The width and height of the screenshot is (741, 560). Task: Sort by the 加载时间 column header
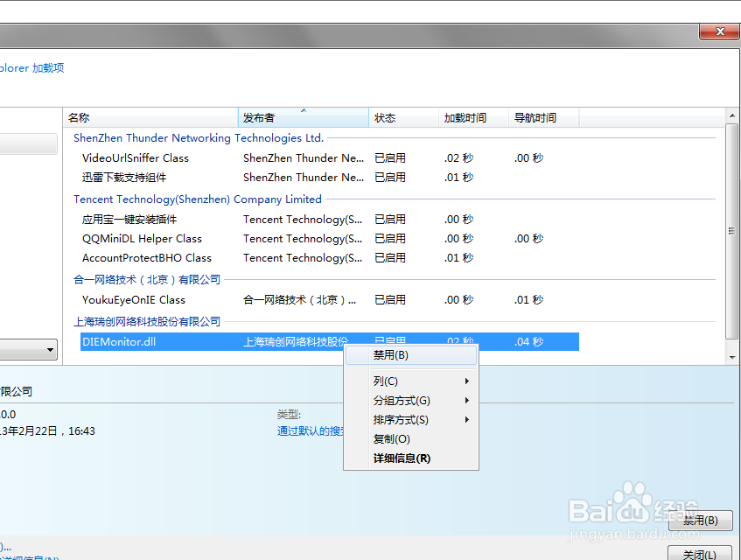coord(473,117)
